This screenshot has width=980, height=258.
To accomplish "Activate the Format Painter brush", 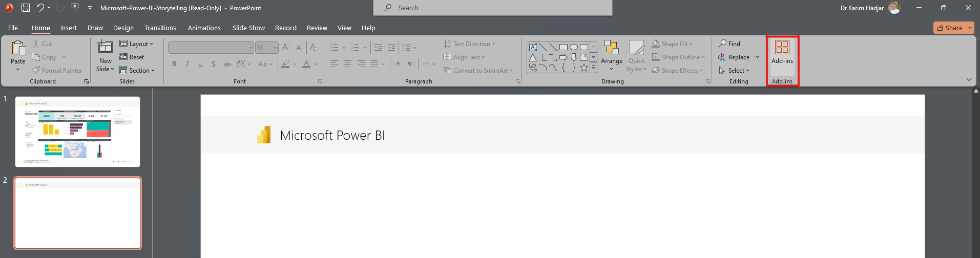I will pos(36,70).
